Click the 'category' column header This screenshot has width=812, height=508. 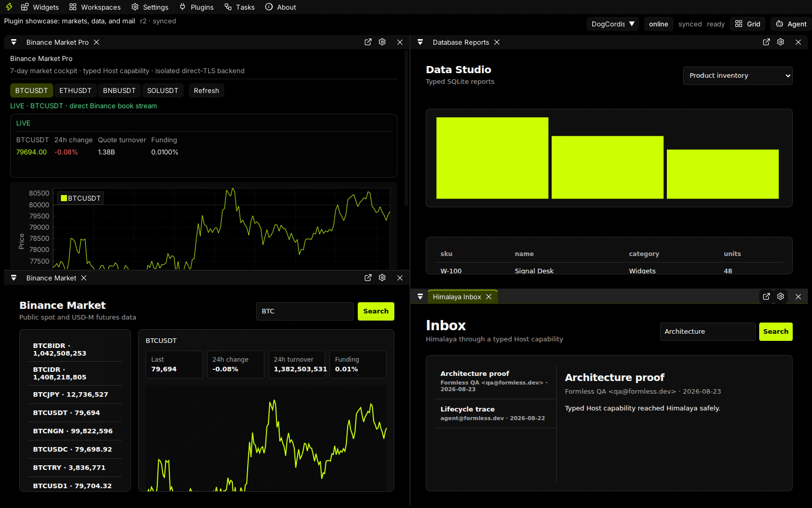coord(644,253)
